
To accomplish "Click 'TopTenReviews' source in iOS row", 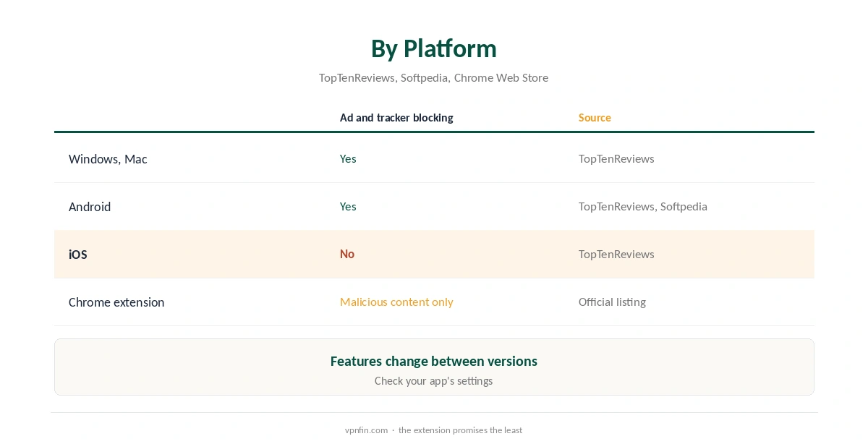I will (616, 255).
